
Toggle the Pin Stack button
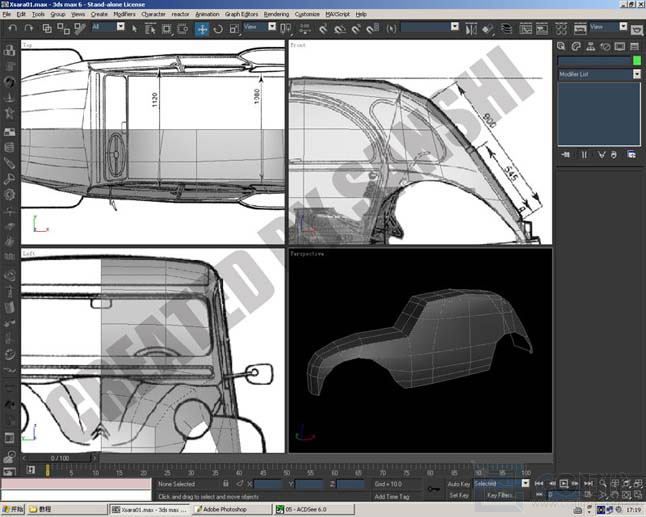coord(565,154)
